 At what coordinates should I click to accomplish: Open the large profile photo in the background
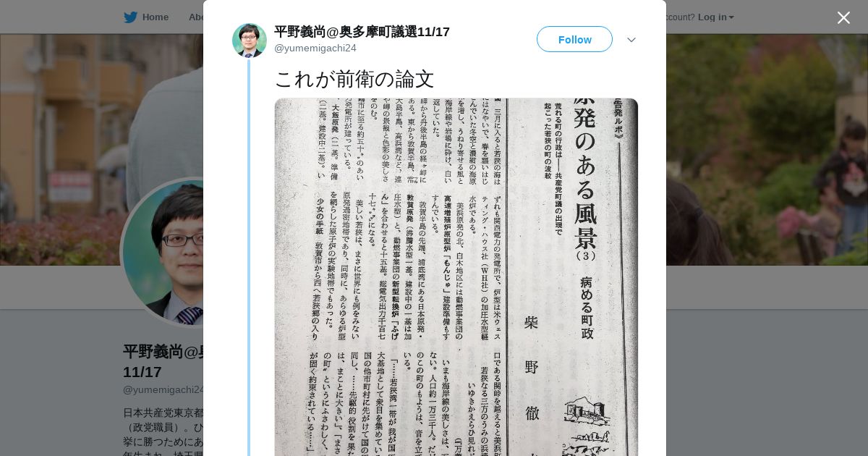point(163,252)
